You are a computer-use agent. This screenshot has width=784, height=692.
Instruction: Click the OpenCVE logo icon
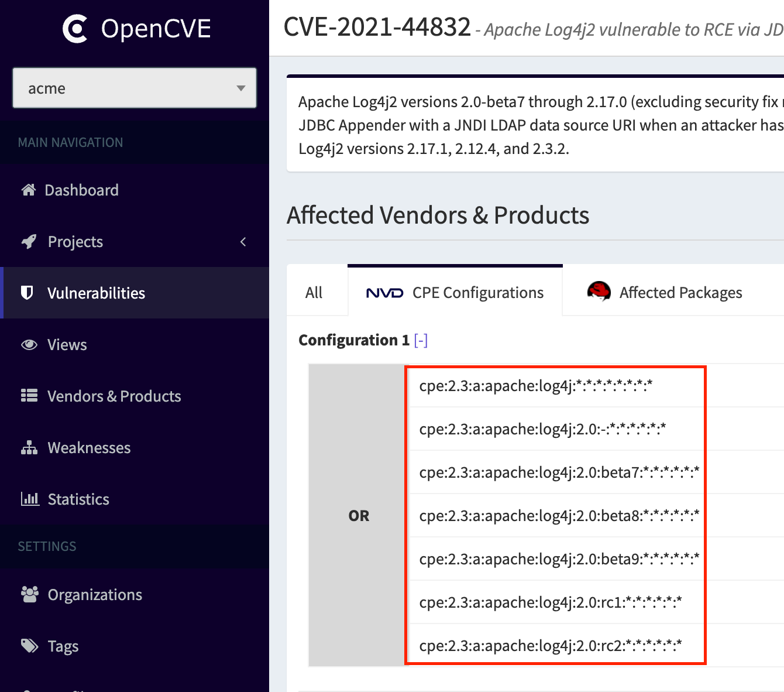(x=75, y=29)
